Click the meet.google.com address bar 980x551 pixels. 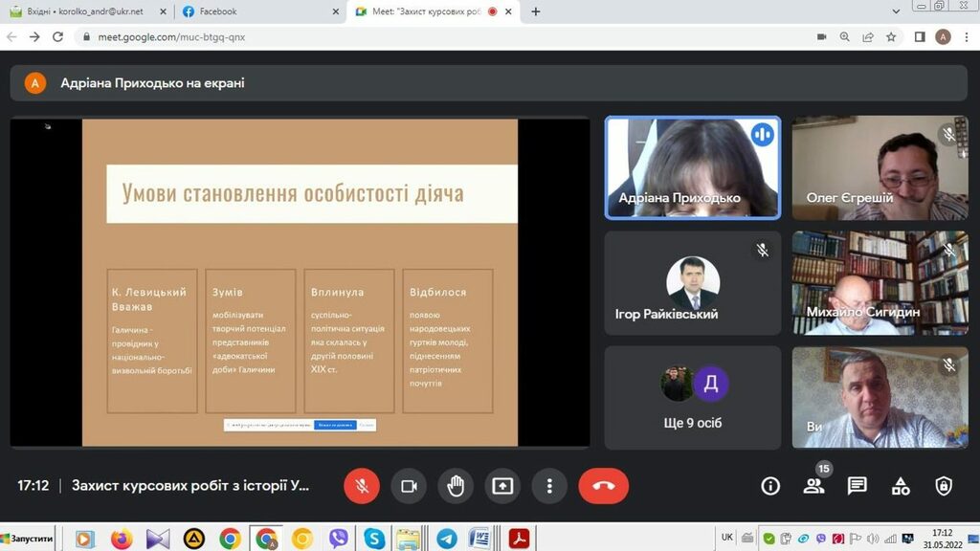click(383, 36)
